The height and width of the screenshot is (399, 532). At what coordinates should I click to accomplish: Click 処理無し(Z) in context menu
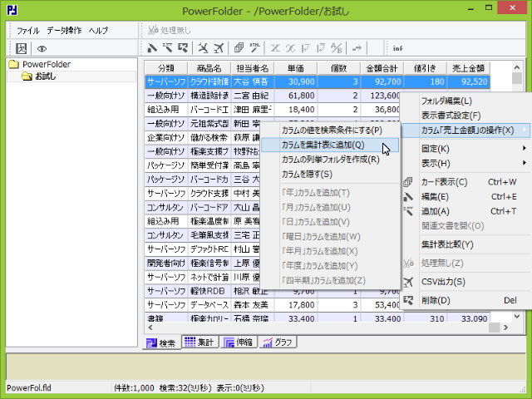[x=466, y=264]
